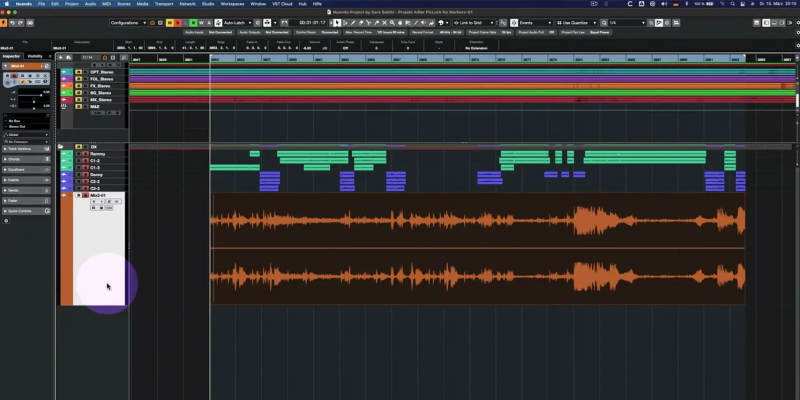Open the Workspaces menu
Screen dimensions: 800x400
pos(233,4)
